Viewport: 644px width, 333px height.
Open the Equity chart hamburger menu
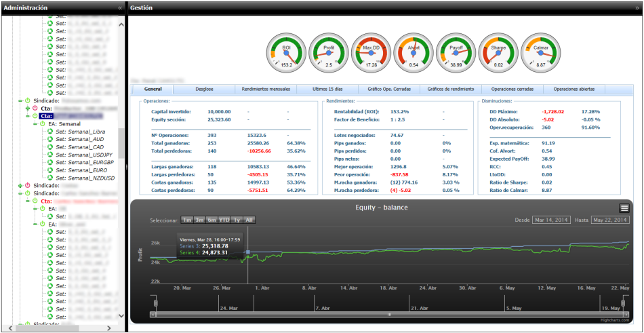coord(624,208)
